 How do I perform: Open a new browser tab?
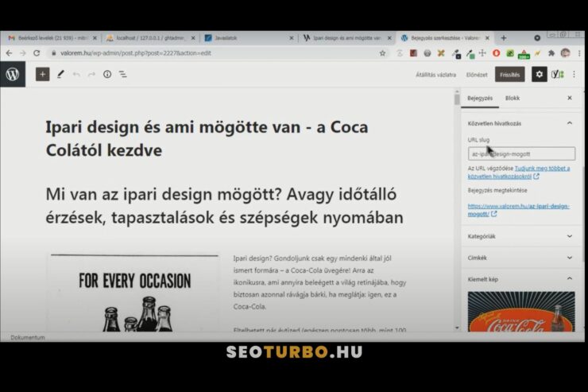coord(504,38)
